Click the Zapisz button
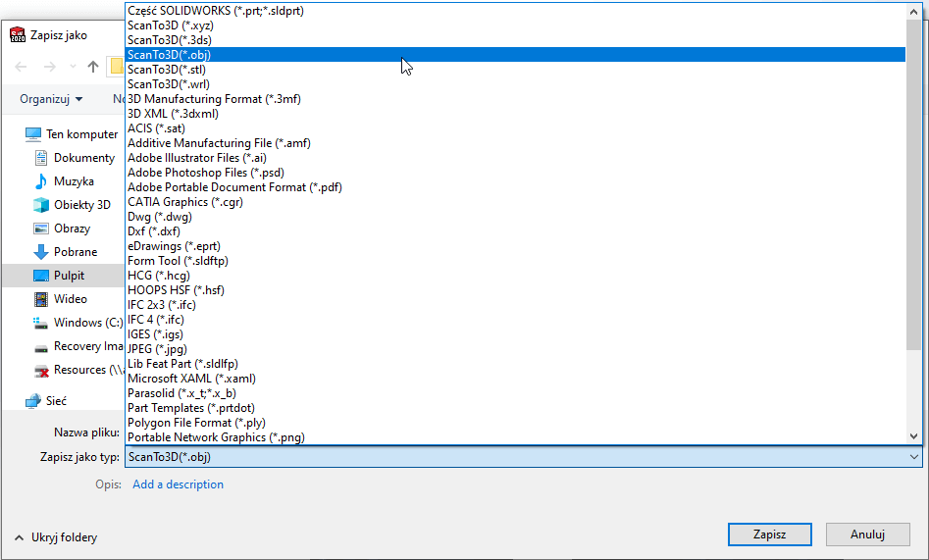Image resolution: width=929 pixels, height=560 pixels. click(x=770, y=535)
